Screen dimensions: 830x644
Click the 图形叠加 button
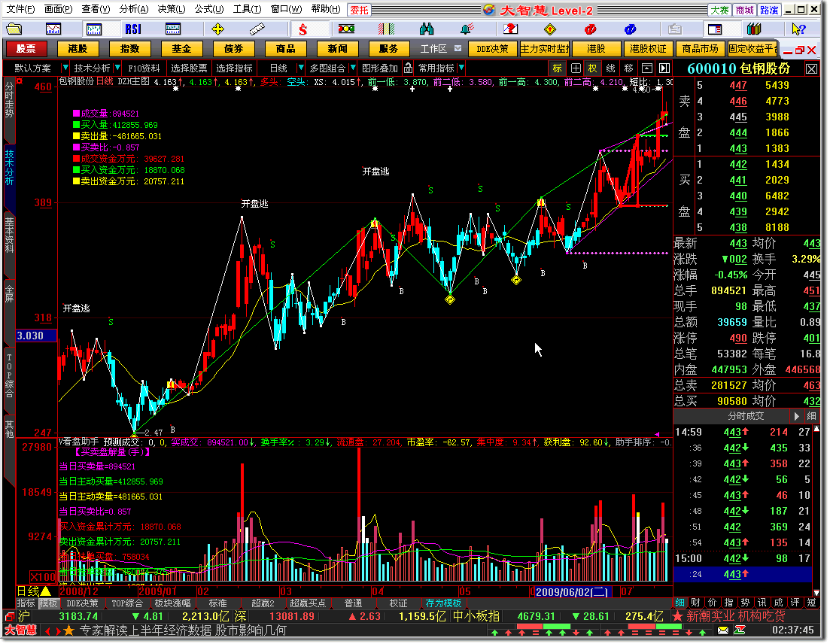point(379,68)
